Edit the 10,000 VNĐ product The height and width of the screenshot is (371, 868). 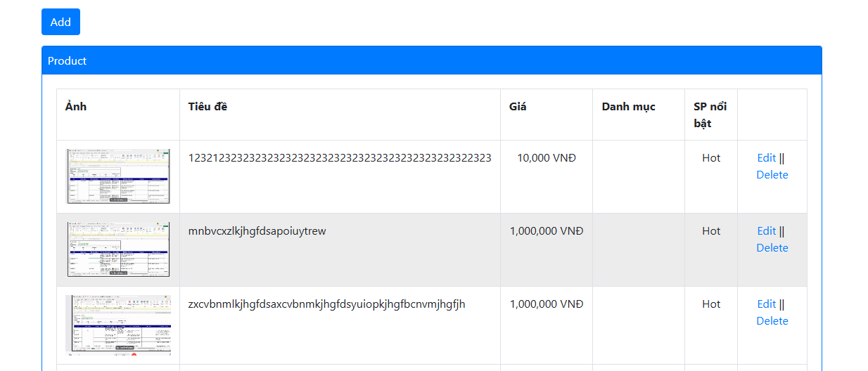tap(766, 158)
